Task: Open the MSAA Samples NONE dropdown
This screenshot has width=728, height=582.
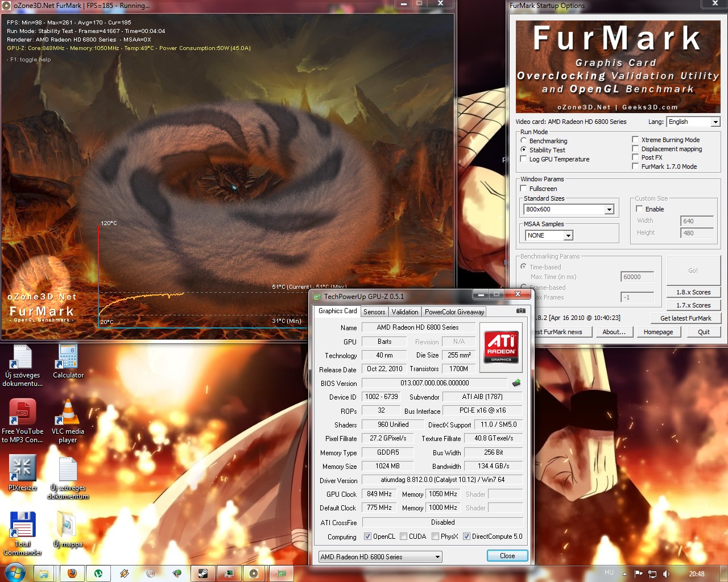Action: pos(549,235)
